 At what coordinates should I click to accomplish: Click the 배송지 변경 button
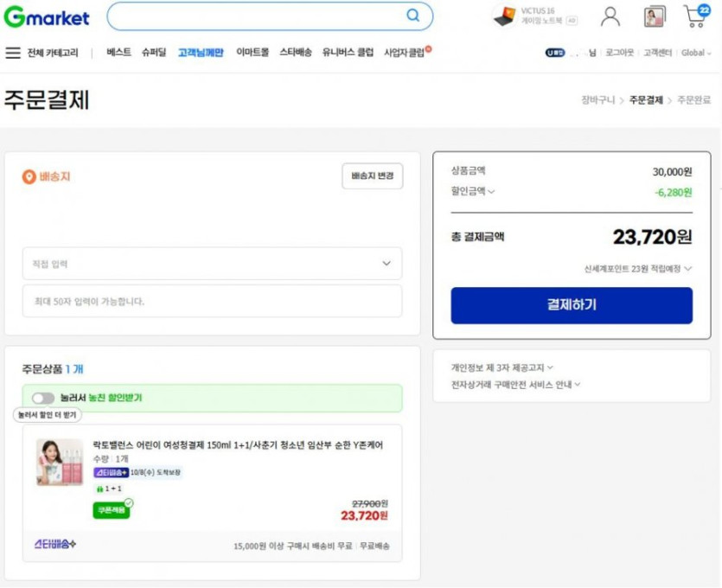coord(372,176)
